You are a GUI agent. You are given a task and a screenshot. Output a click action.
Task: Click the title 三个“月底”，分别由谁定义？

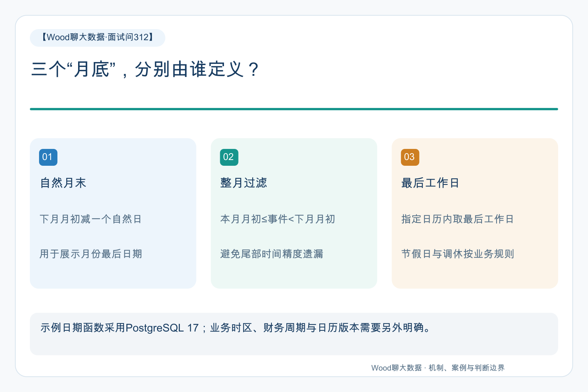point(145,70)
